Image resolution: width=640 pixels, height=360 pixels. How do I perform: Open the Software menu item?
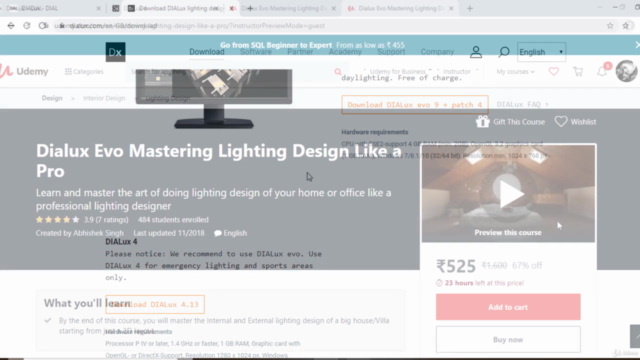pyautogui.click(x=256, y=52)
